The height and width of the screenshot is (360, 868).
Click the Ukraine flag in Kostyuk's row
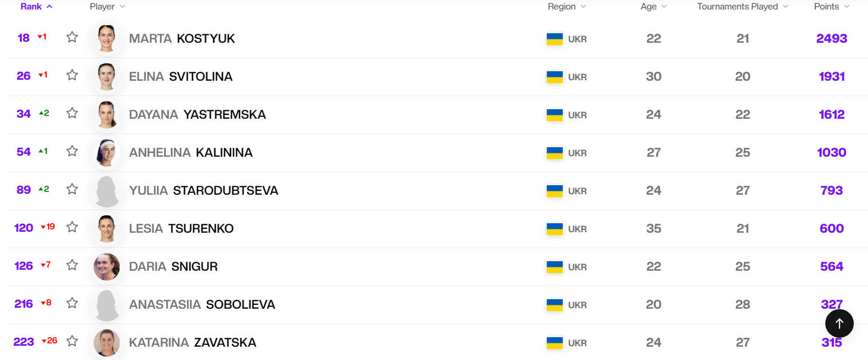click(x=554, y=39)
